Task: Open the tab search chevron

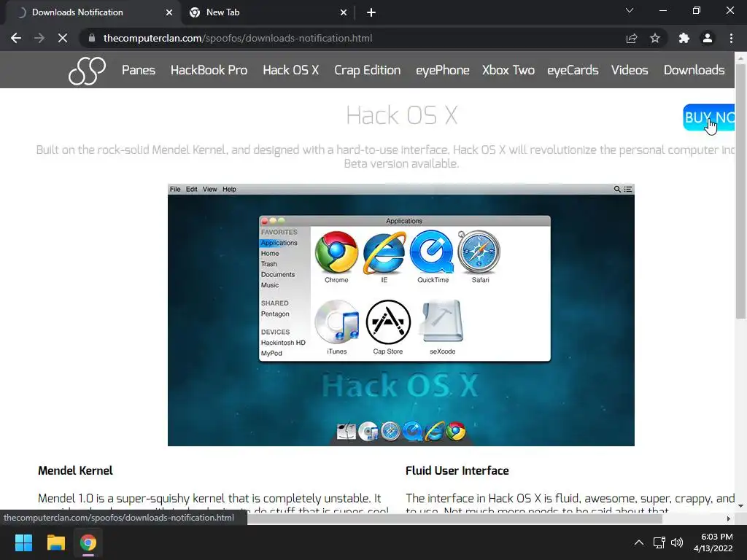Action: 630,10
